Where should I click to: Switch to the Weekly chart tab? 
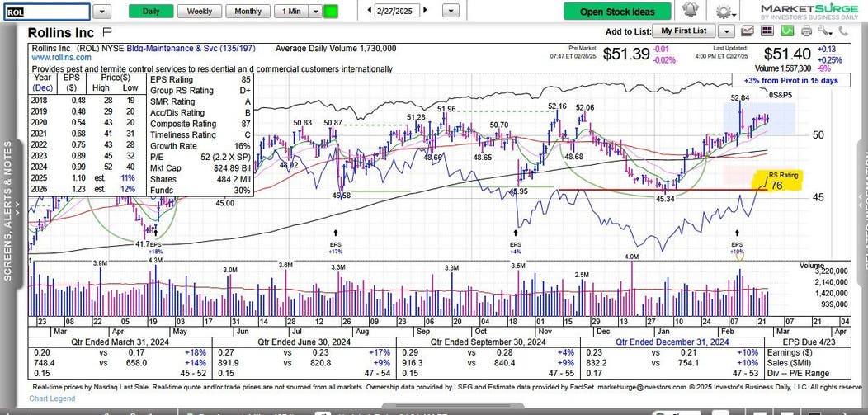pos(199,12)
